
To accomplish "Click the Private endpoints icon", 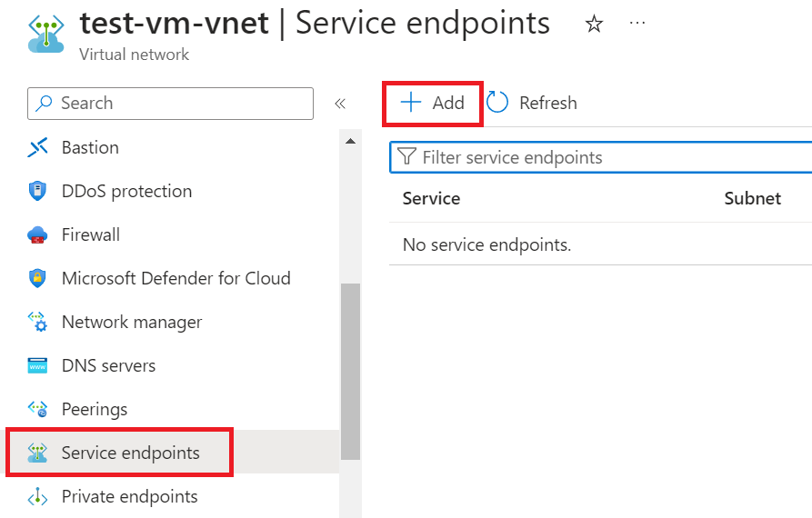I will [37, 497].
